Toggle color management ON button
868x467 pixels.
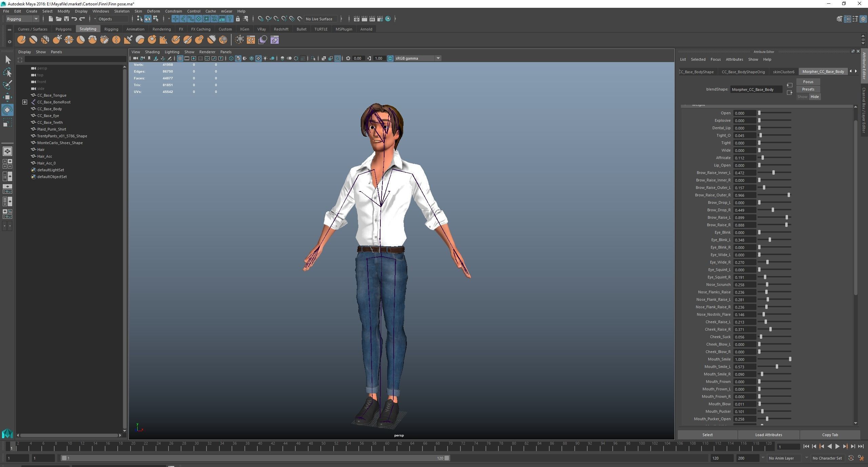[390, 58]
